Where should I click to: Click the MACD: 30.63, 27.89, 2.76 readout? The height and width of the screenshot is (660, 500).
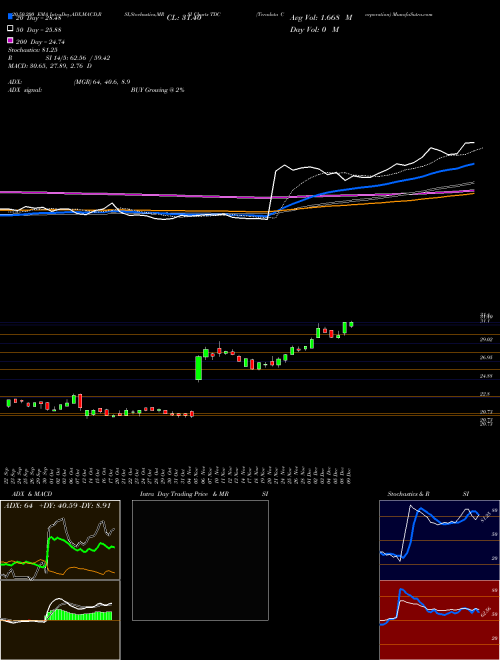coord(50,66)
